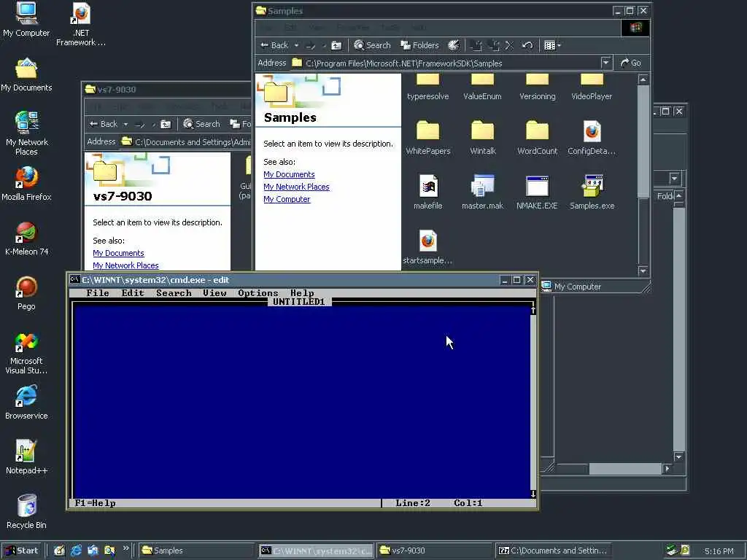Switch to 7-Zip Documents and Settin... taskbar button

point(553,551)
